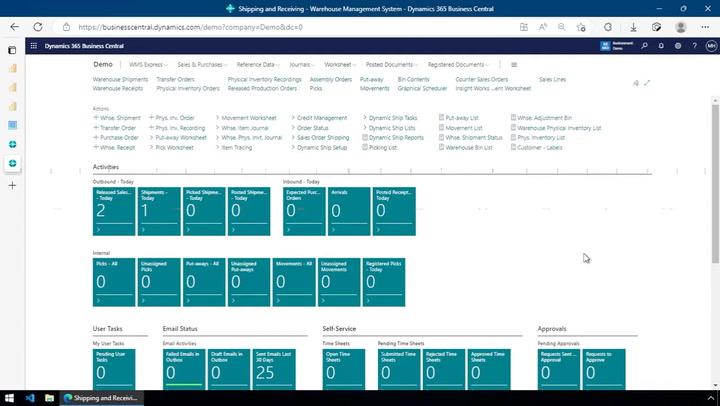The width and height of the screenshot is (720, 406).
Task: Open the help question mark icon
Action: pyautogui.click(x=694, y=46)
